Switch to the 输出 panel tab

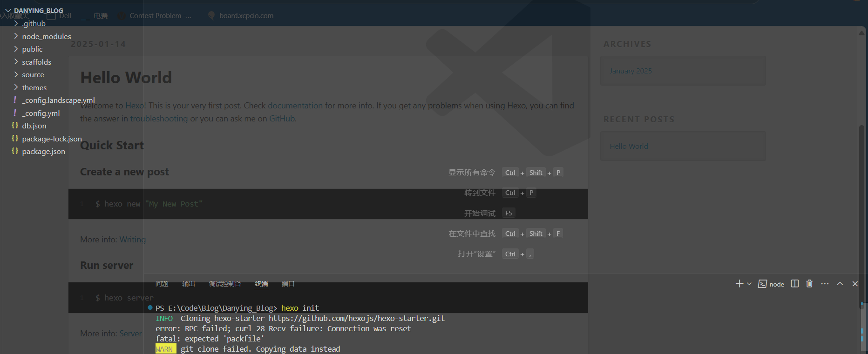click(x=189, y=284)
